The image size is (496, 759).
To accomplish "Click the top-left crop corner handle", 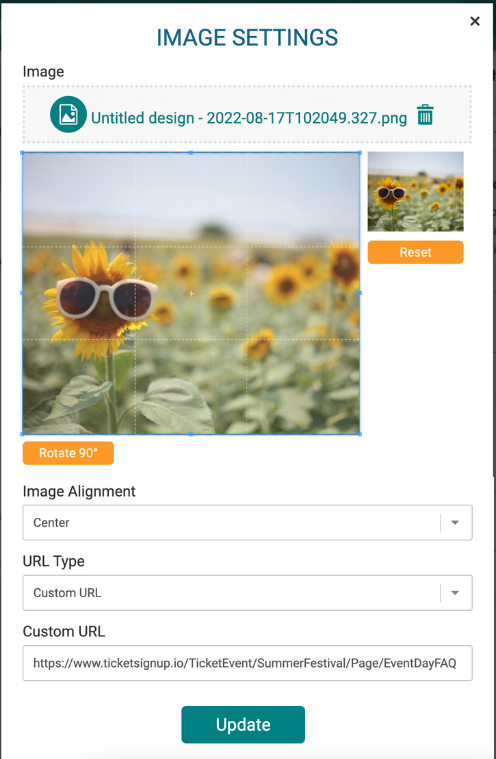I will [x=22, y=152].
